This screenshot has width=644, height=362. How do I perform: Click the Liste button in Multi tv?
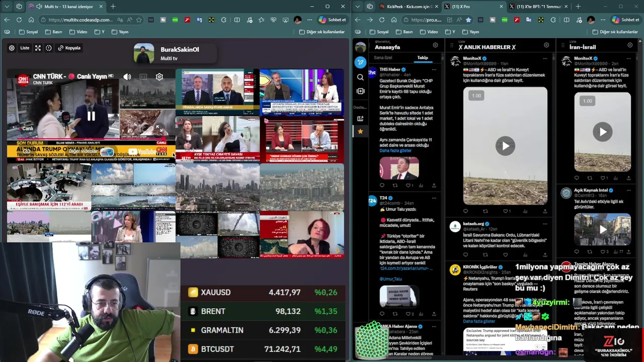25,48
